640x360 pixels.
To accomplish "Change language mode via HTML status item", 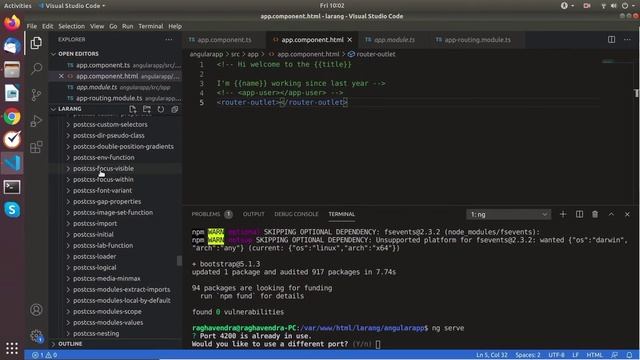I will click(x=595, y=355).
